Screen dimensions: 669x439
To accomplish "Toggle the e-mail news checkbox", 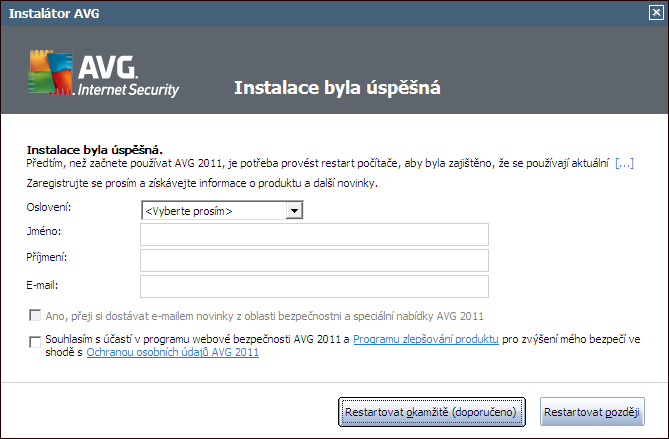I will tap(35, 316).
